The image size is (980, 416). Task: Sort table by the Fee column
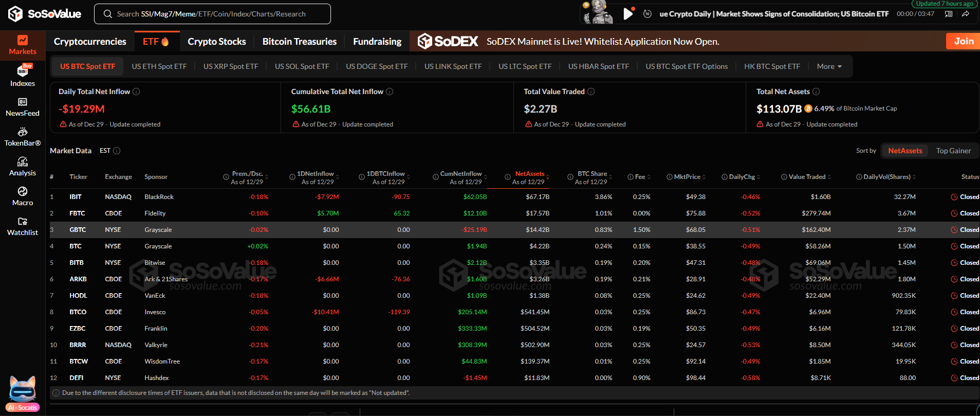tap(640, 177)
